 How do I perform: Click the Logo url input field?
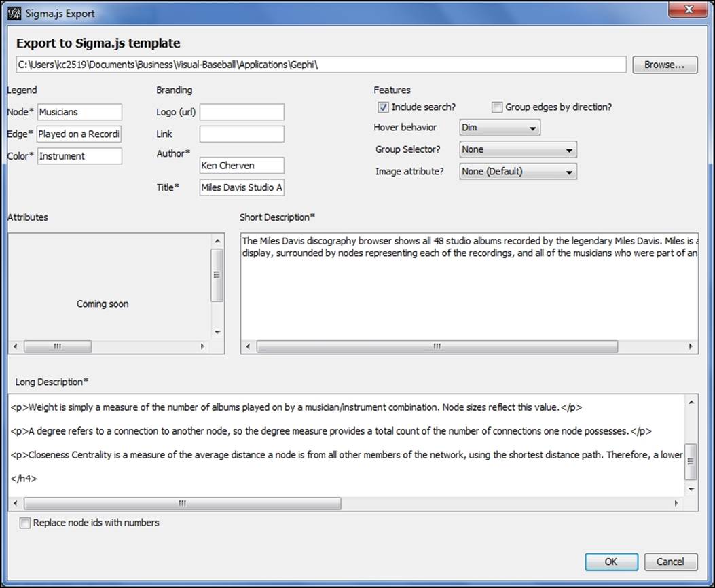click(x=242, y=112)
